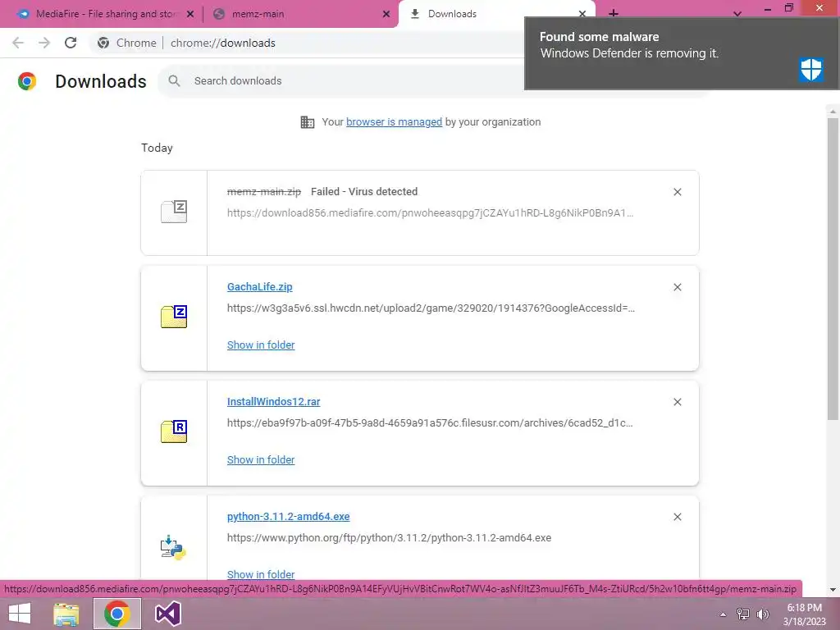Click the Chrome taskbar icon

tap(116, 614)
